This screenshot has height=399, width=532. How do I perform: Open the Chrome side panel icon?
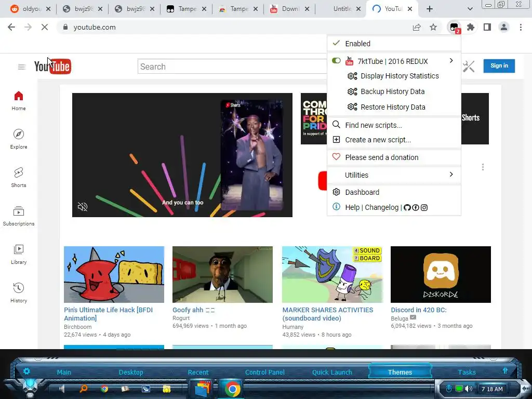click(x=487, y=27)
